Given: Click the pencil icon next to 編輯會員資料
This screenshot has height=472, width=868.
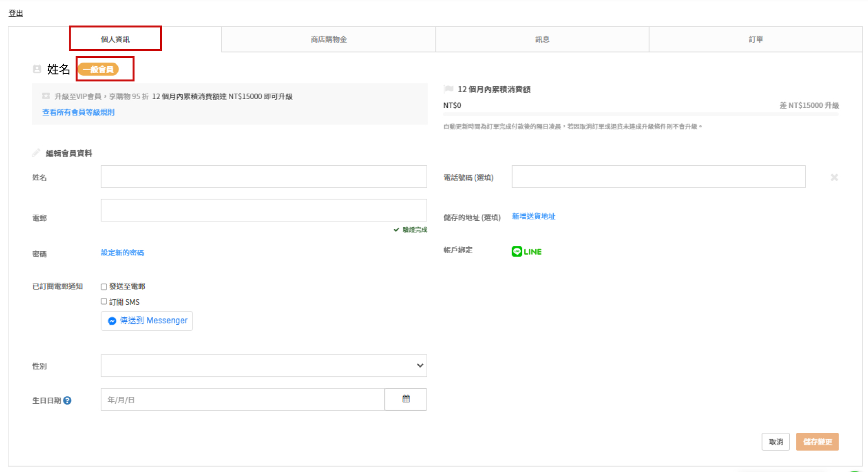Looking at the screenshot, I should (x=36, y=153).
